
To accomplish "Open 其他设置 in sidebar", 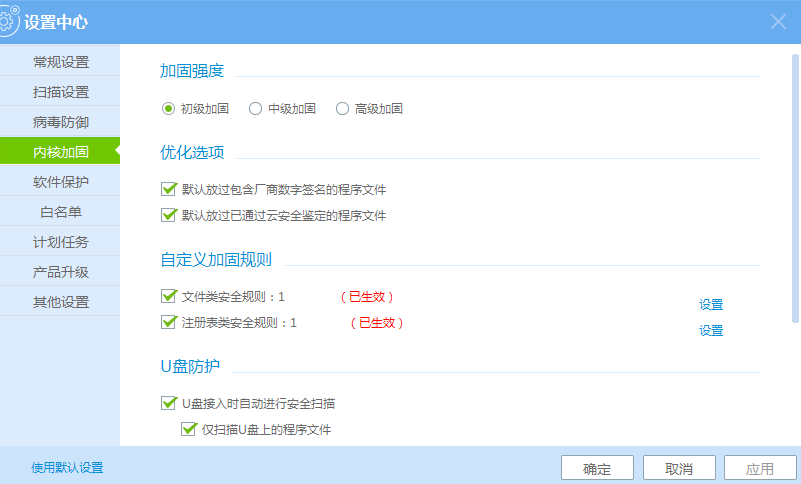I will 60,302.
